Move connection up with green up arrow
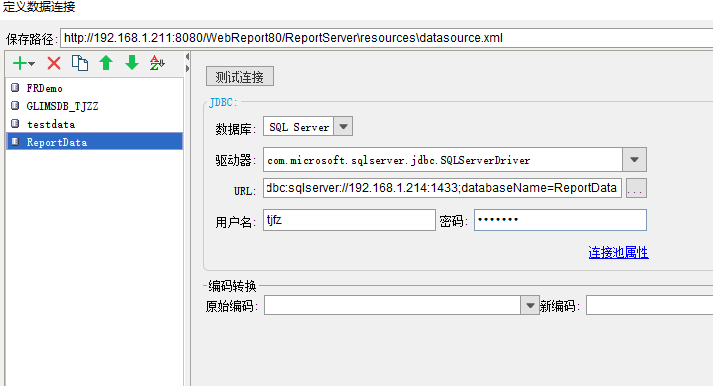 pos(106,63)
